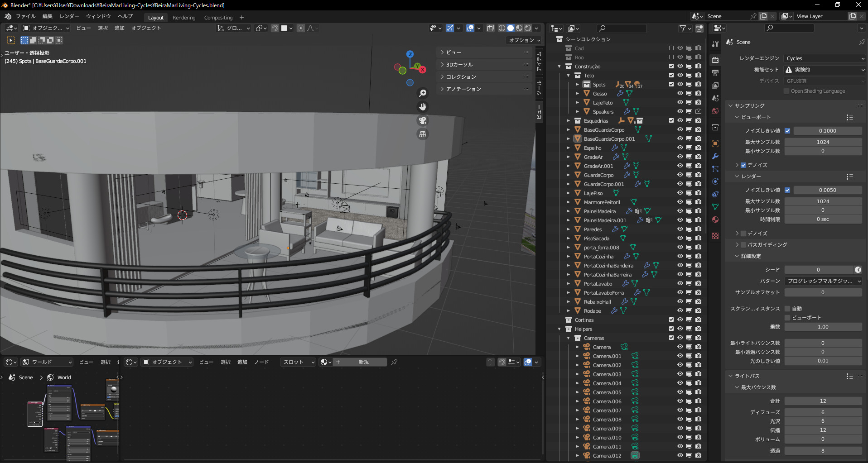Click the viewport pan hand gizmo

point(423,107)
